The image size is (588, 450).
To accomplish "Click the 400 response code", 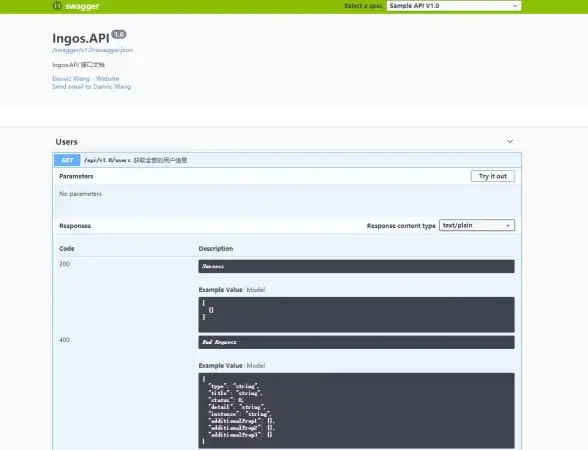I will tap(64, 339).
